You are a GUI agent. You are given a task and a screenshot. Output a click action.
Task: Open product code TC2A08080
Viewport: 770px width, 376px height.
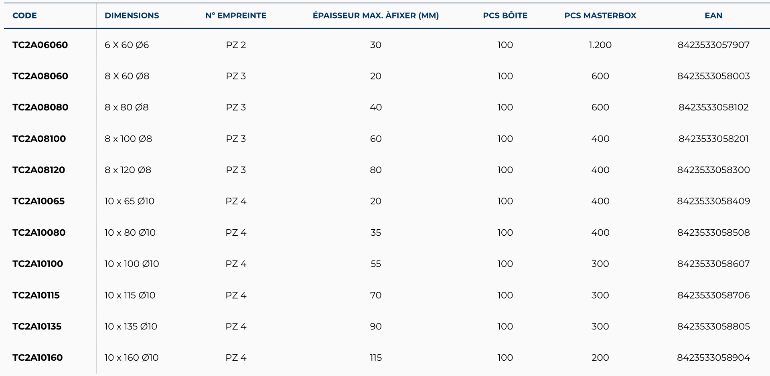point(40,107)
